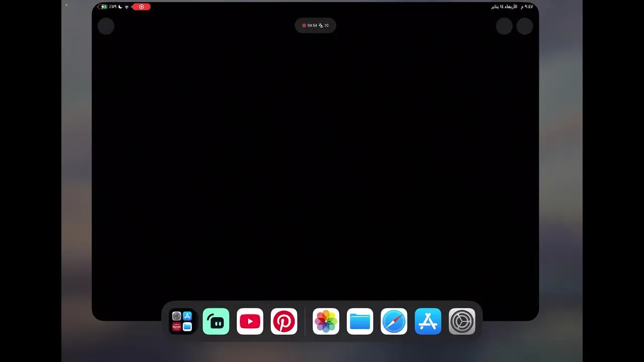Open the App Store

pyautogui.click(x=428, y=321)
